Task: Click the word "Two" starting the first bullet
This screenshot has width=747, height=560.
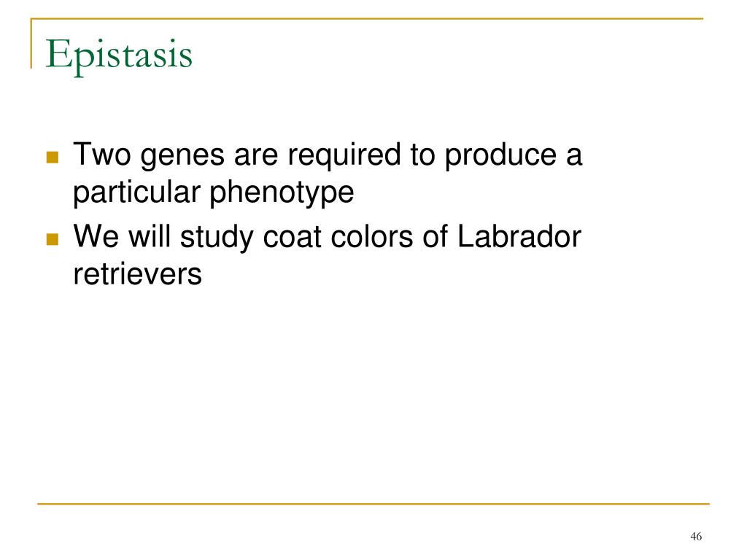Action: click(x=102, y=154)
